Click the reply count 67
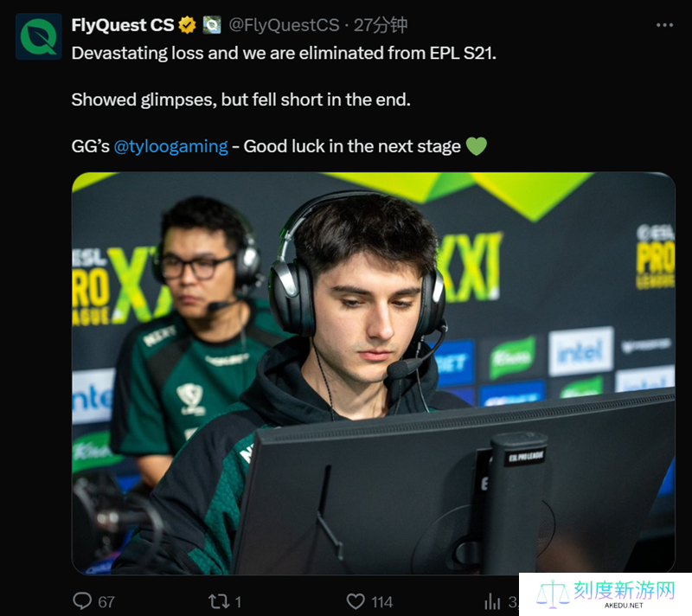This screenshot has height=616, width=692. 106,602
